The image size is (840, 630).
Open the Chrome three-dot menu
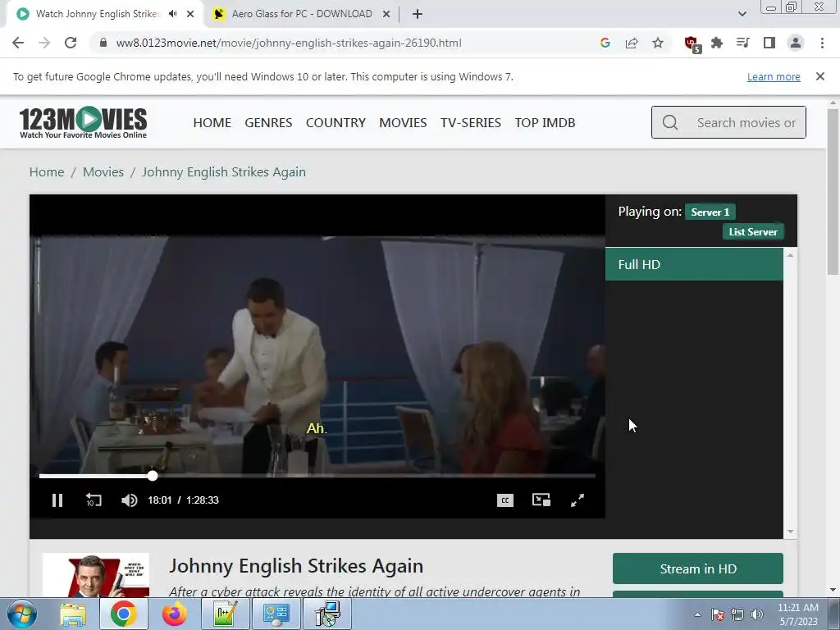[x=822, y=43]
